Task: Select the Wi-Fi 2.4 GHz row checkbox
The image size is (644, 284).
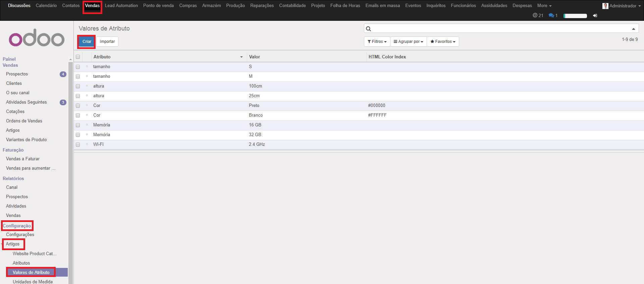Action: (x=78, y=145)
